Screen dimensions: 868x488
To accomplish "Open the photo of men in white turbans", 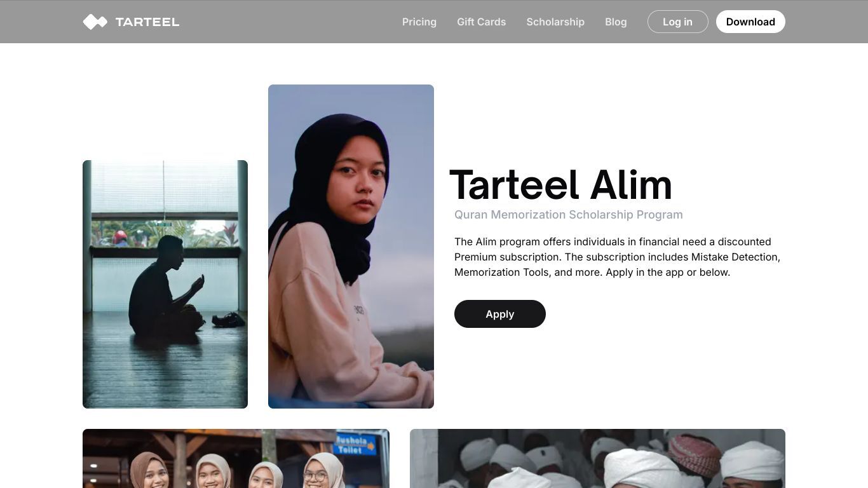I will [x=597, y=458].
